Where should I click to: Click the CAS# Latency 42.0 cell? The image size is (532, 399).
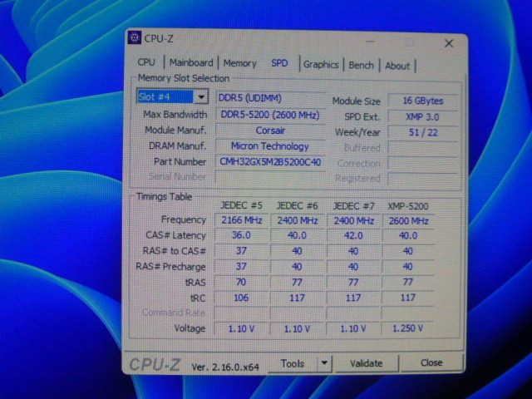coord(353,236)
